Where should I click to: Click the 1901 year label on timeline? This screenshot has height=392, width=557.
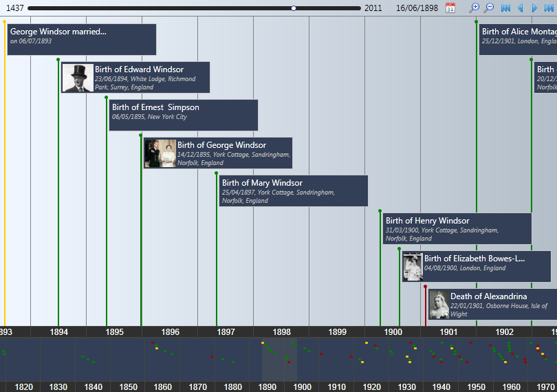pos(448,332)
